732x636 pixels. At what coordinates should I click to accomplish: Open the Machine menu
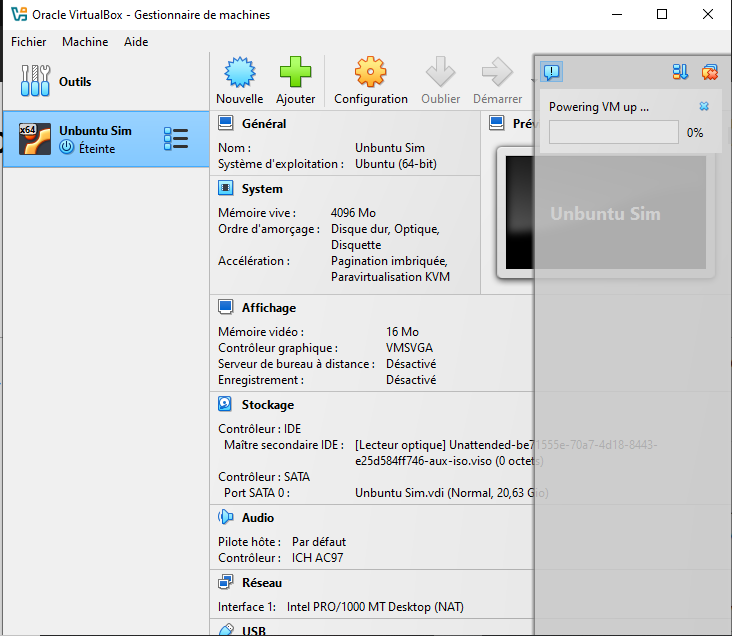pyautogui.click(x=85, y=42)
